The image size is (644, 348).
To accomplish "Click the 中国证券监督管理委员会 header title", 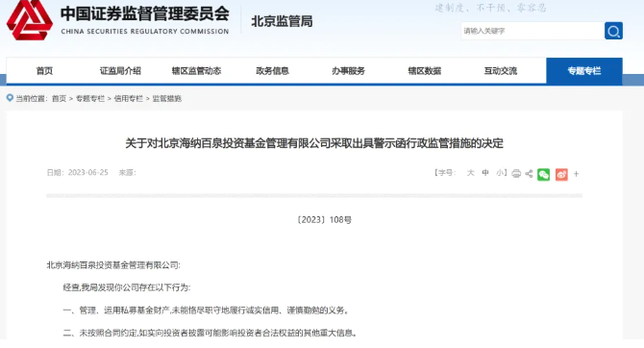I will pos(144,14).
